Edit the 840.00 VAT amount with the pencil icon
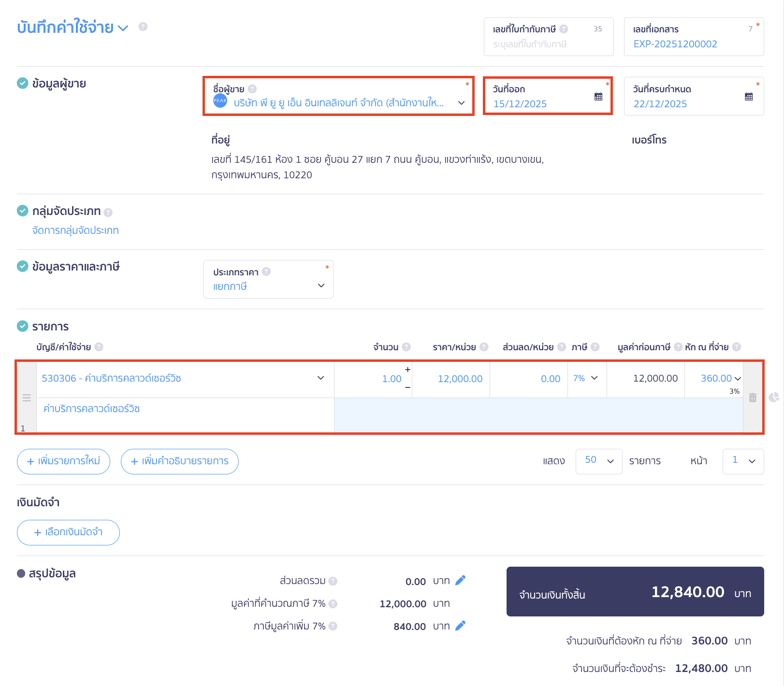Image resolution: width=784 pixels, height=686 pixels. click(x=461, y=626)
